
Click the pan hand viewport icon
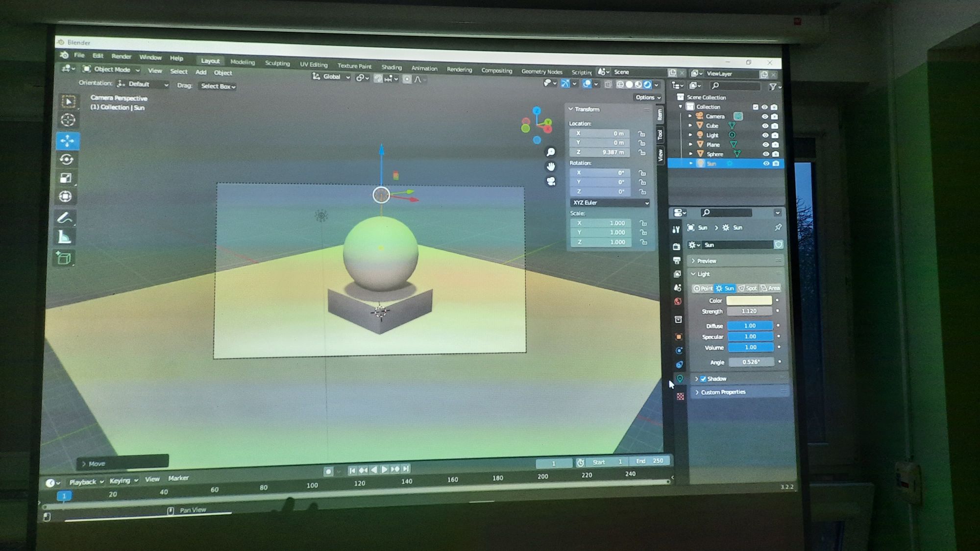click(x=551, y=167)
